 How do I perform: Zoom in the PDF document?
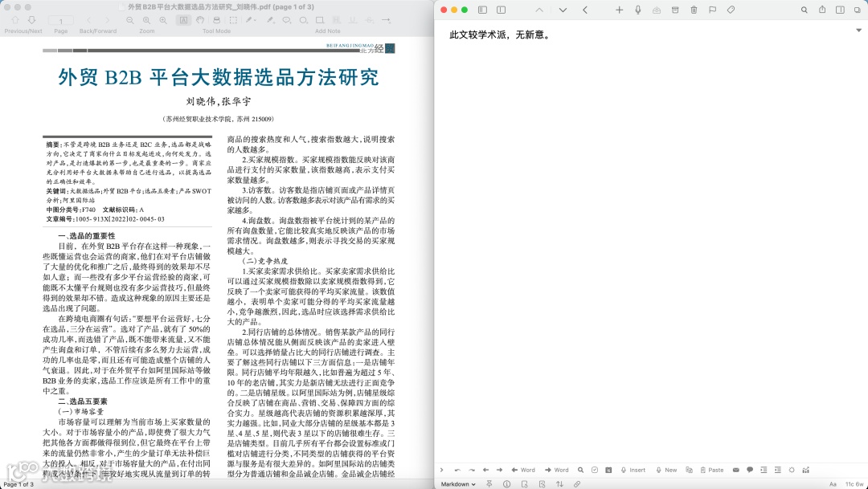tap(163, 20)
